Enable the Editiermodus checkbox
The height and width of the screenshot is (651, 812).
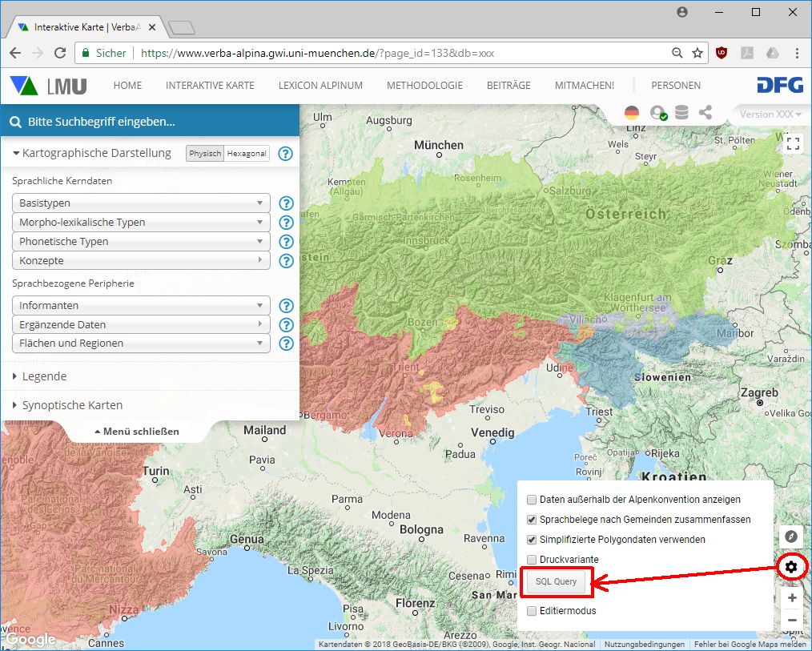[x=532, y=611]
